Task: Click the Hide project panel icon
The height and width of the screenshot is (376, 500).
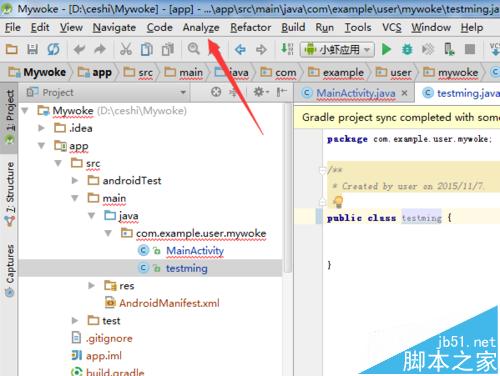Action: tap(282, 92)
